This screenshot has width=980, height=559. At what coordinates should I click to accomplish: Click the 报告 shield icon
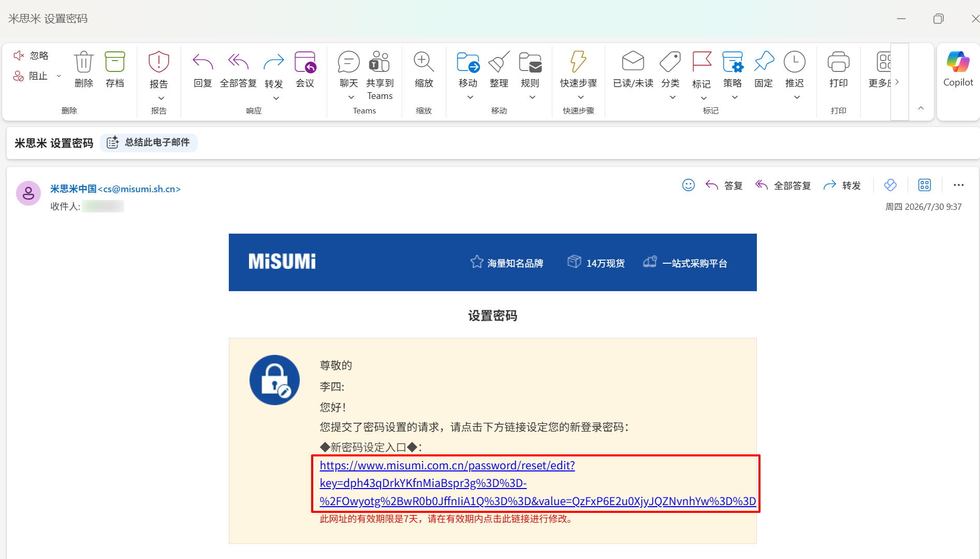(x=158, y=62)
